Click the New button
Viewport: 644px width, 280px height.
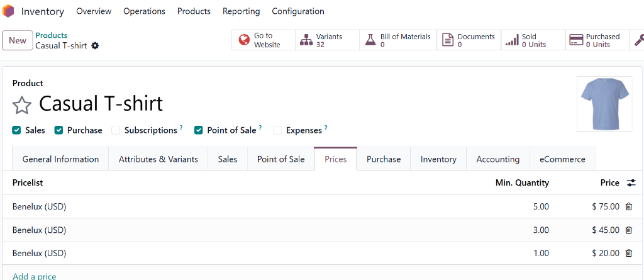click(17, 40)
